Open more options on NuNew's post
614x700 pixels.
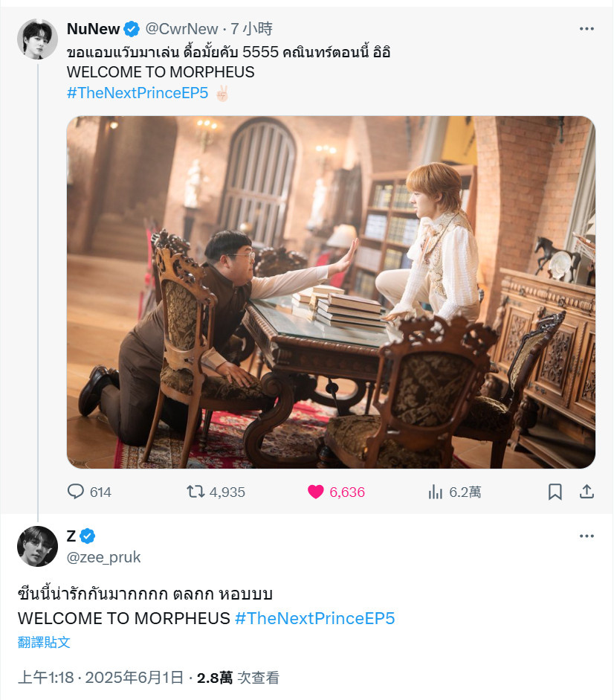pos(586,28)
